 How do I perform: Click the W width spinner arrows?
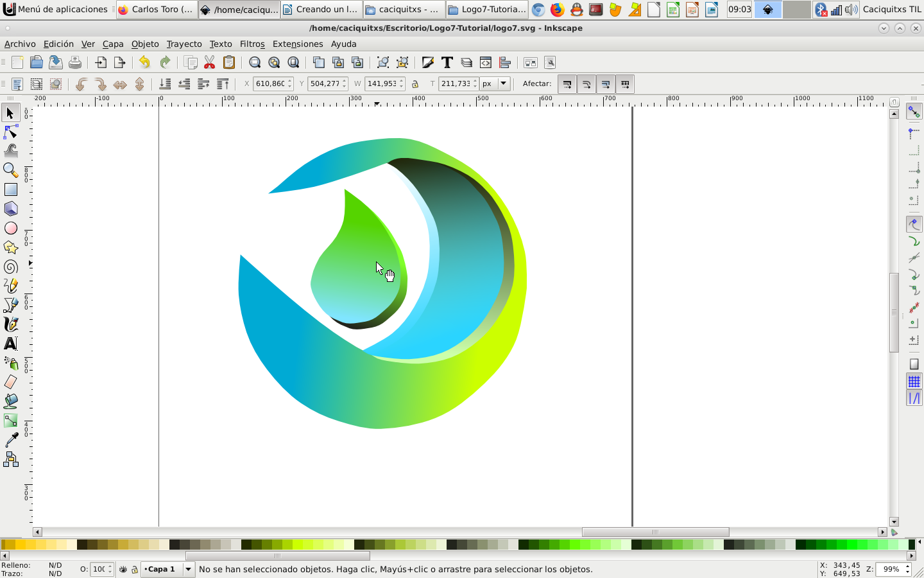click(x=402, y=83)
